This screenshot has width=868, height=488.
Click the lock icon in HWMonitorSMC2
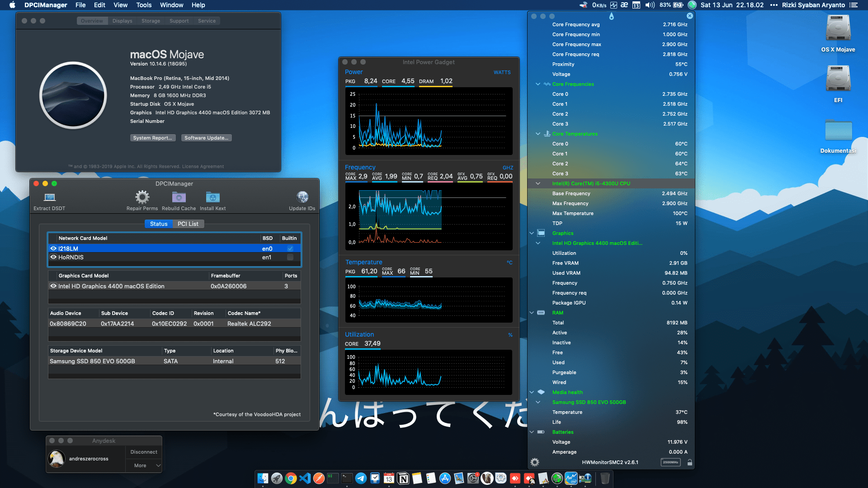click(689, 462)
